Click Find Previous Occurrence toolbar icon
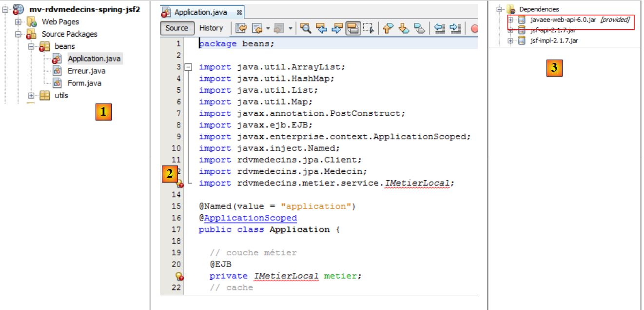The height and width of the screenshot is (310, 644). (x=321, y=28)
